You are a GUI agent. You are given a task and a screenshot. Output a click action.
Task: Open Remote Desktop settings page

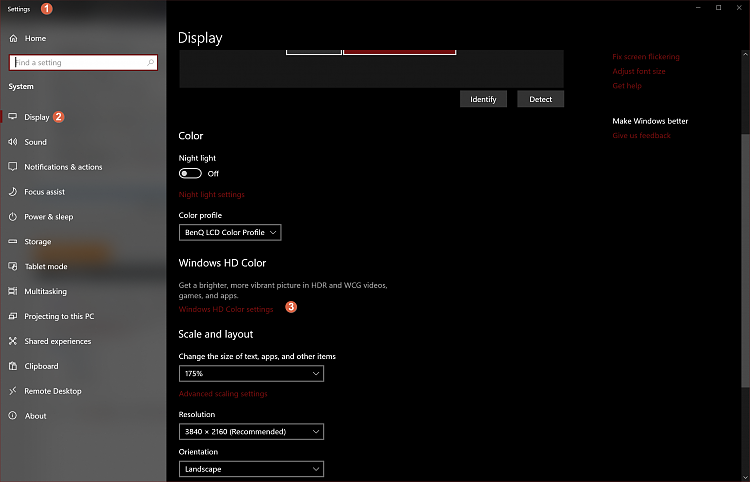pyautogui.click(x=53, y=391)
